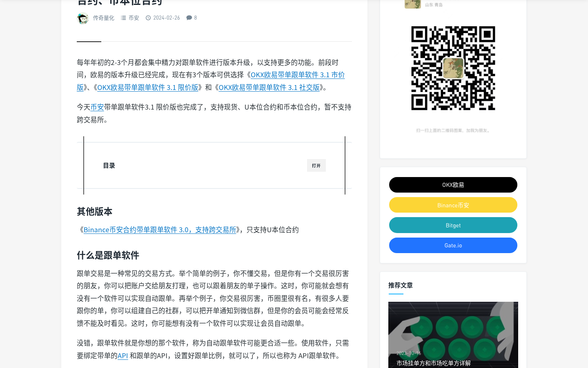The width and height of the screenshot is (588, 368).
Task: Click the small avatar above the QR code
Action: pos(413,4)
